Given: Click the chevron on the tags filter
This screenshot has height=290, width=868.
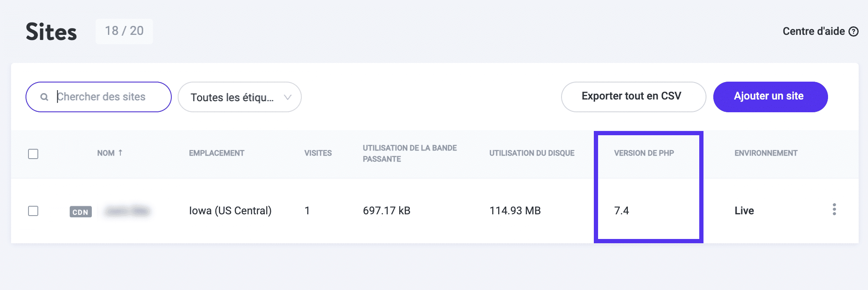Looking at the screenshot, I should tap(288, 97).
